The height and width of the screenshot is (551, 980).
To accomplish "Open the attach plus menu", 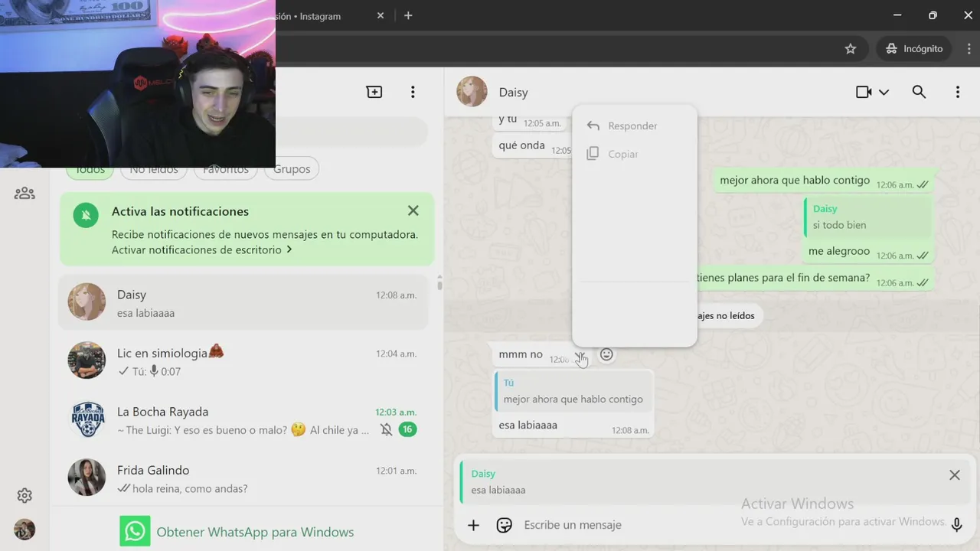I will coord(473,525).
